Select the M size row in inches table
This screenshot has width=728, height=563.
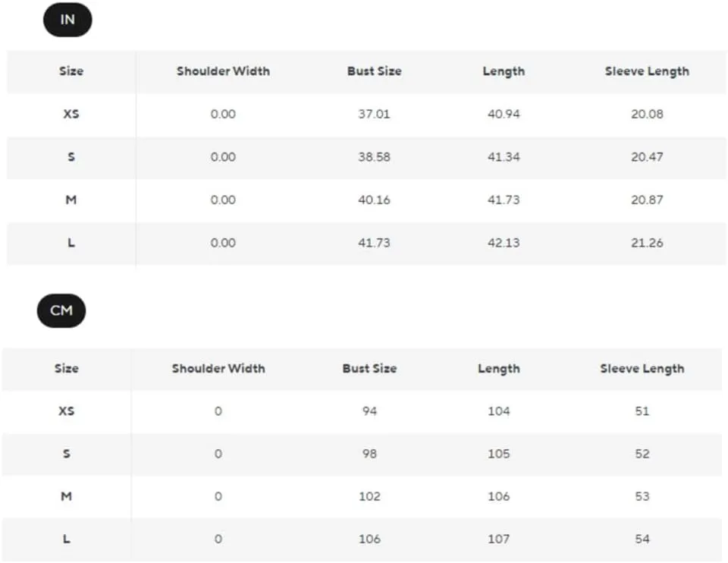[366, 200]
